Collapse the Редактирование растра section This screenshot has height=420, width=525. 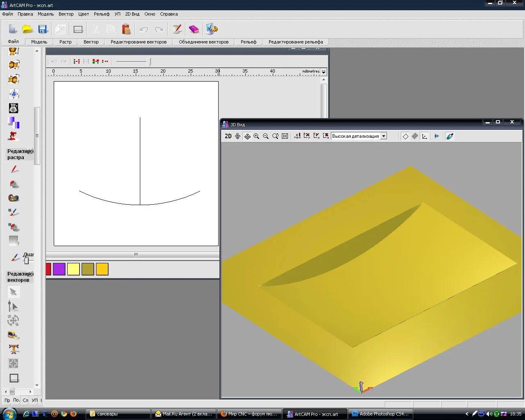30,151
